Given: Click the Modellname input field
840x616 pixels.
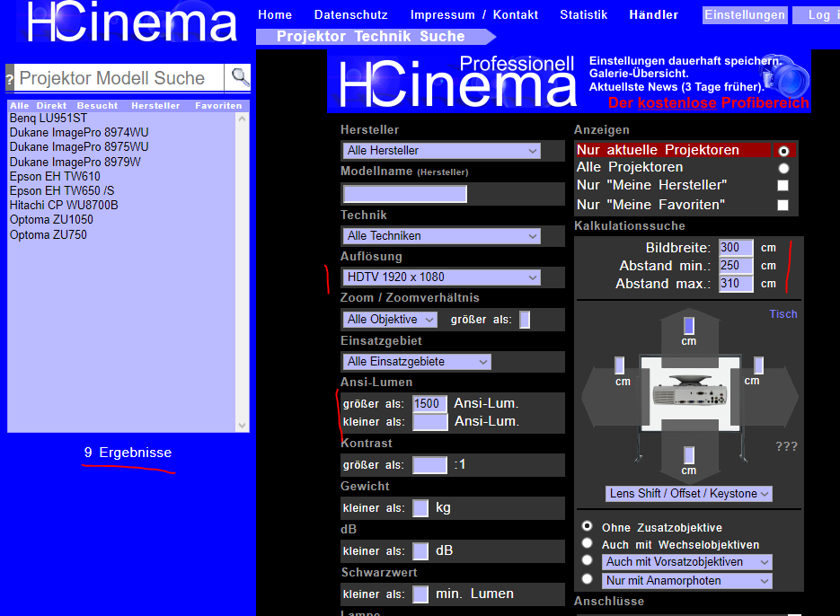Looking at the screenshot, I should tap(405, 194).
